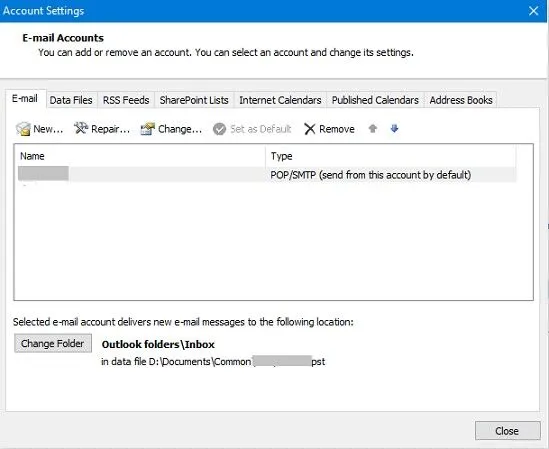This screenshot has width=549, height=449.
Task: Click the Set as Default checkmark icon
Action: (x=220, y=129)
